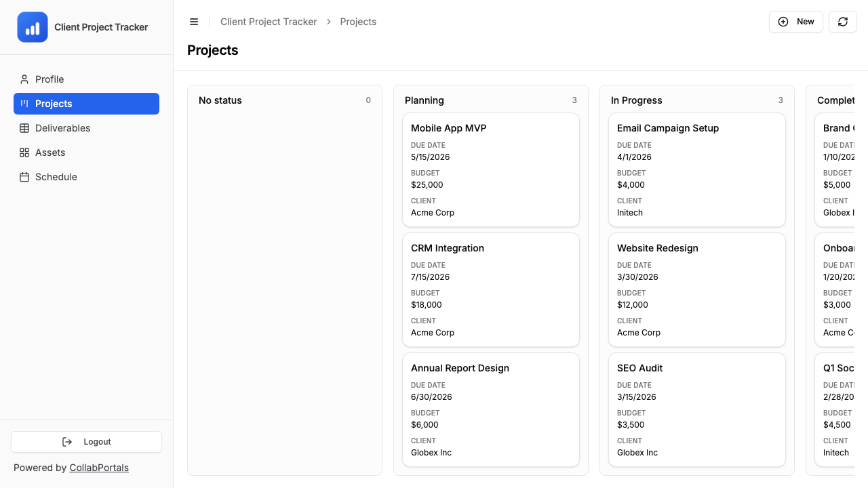Click the Assets grid icon

[x=24, y=152]
